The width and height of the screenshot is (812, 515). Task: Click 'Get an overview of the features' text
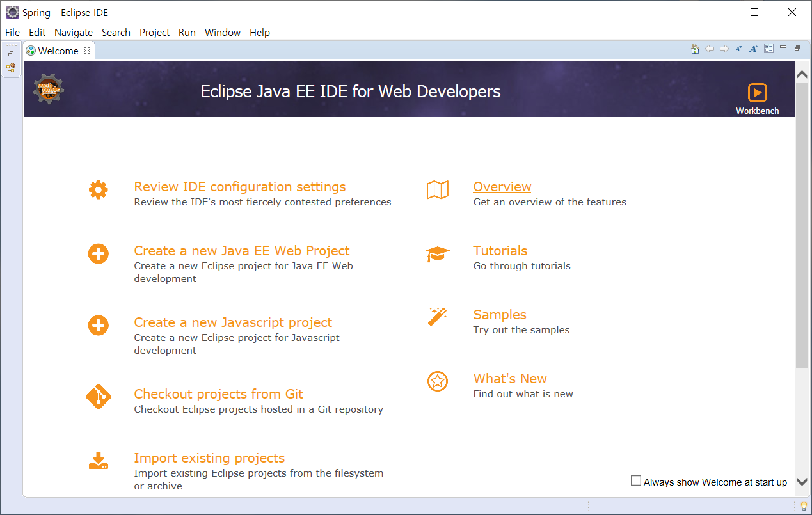click(x=550, y=202)
